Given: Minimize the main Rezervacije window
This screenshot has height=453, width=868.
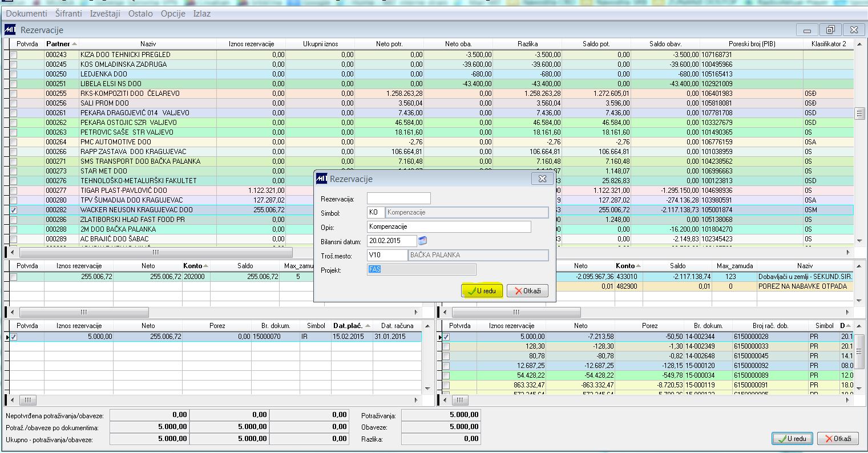Looking at the screenshot, I should [x=807, y=30].
